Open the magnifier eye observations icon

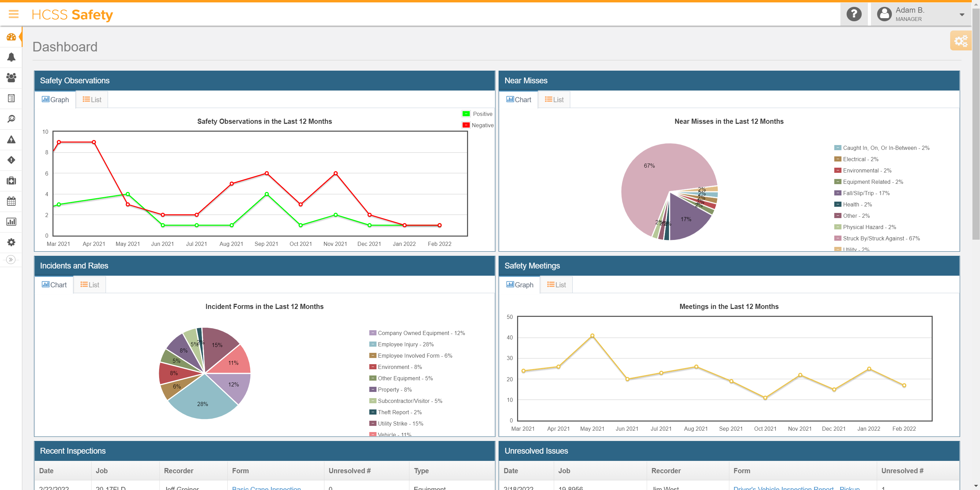tap(11, 119)
